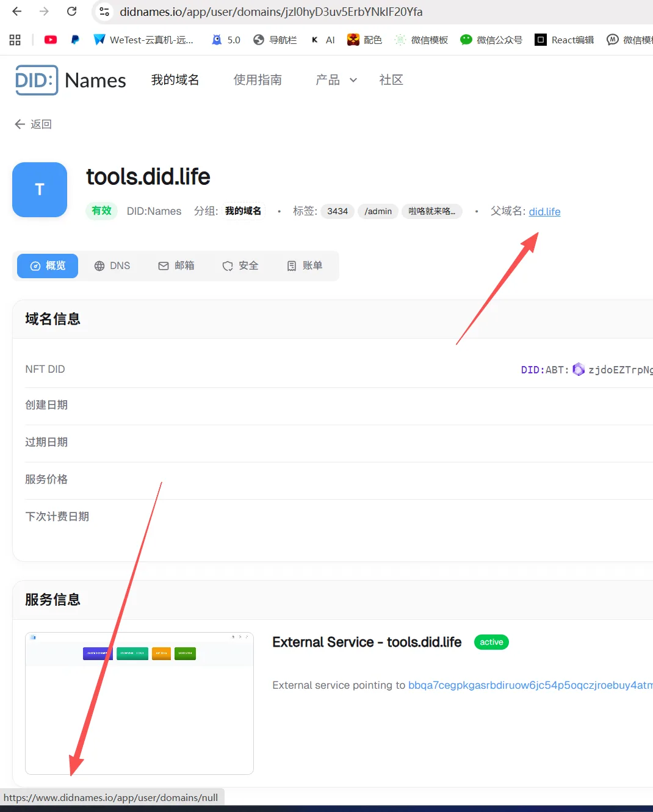Click the 域名信息 section header
Viewport: 653px width, 812px height.
52,319
